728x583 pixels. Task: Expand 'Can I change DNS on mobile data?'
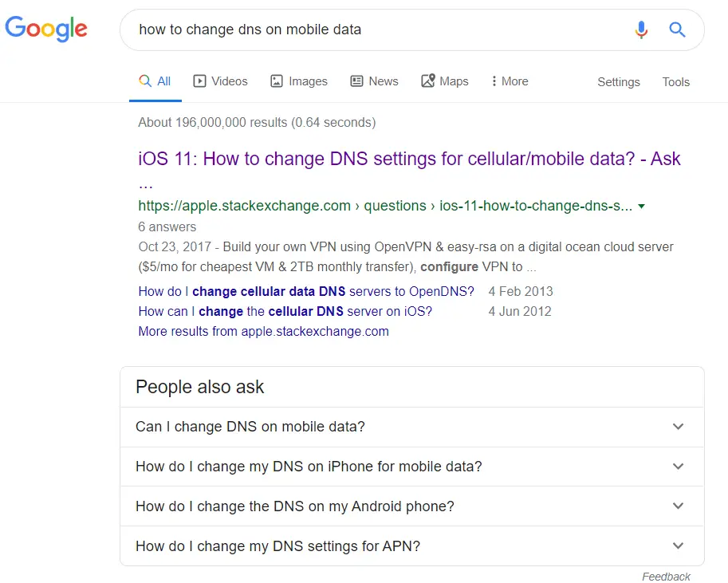point(411,427)
